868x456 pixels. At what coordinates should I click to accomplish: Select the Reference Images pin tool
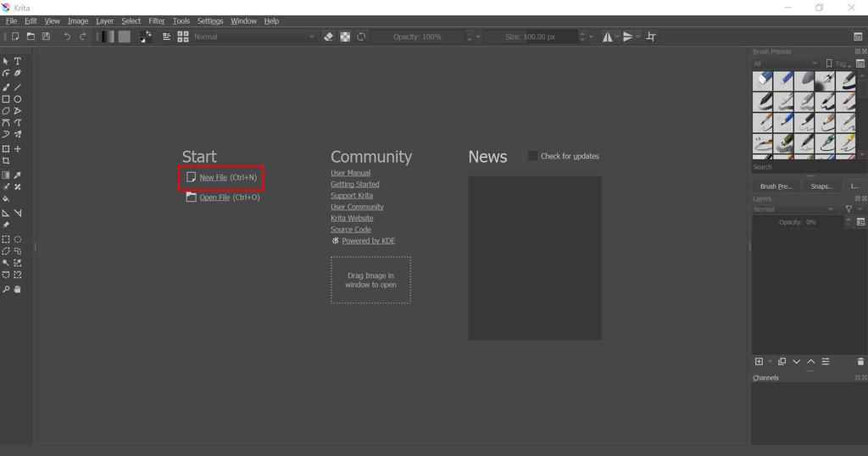click(x=6, y=225)
